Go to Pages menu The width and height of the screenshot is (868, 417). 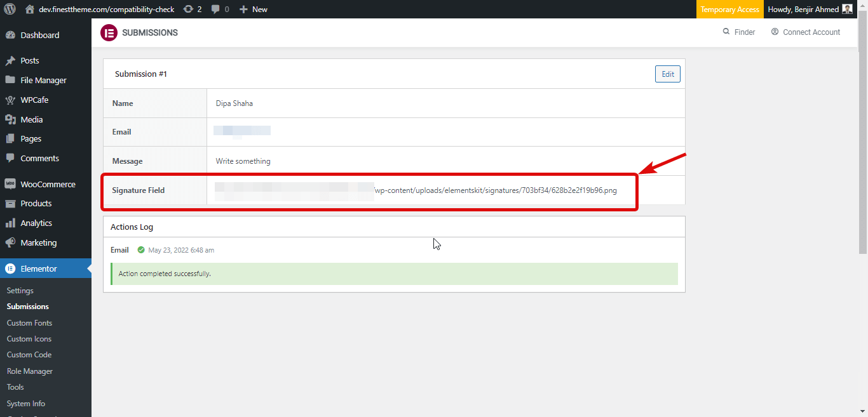[46, 139]
